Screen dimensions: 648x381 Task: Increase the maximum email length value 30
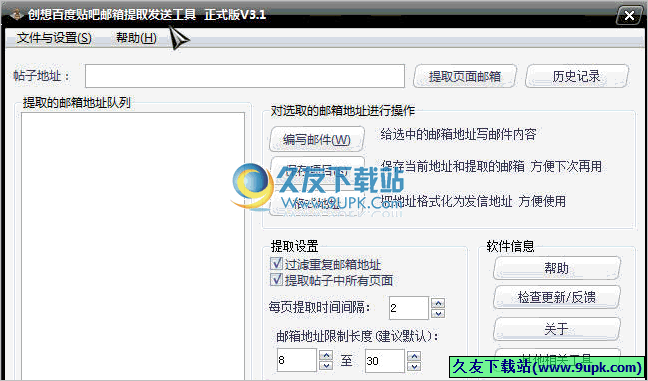click(x=414, y=355)
